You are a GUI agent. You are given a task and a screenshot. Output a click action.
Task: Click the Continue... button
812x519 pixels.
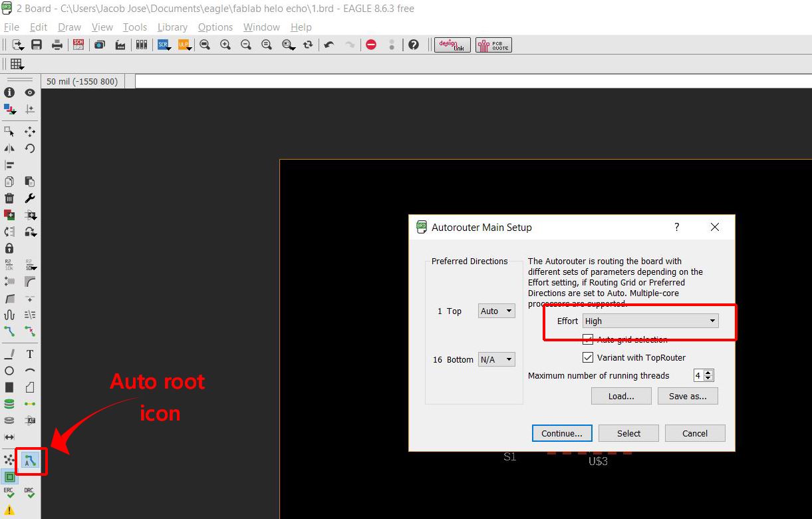point(562,433)
